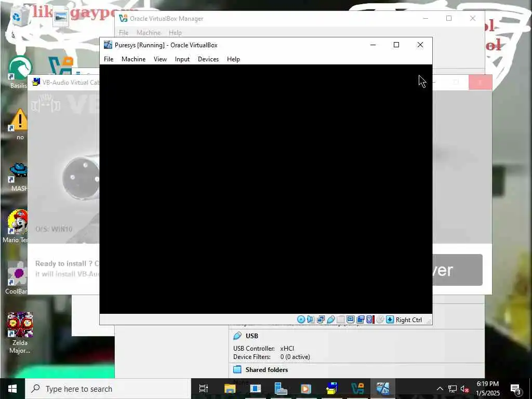
Task: Click the display monitor indicator in VM status bar
Action: (x=351, y=320)
